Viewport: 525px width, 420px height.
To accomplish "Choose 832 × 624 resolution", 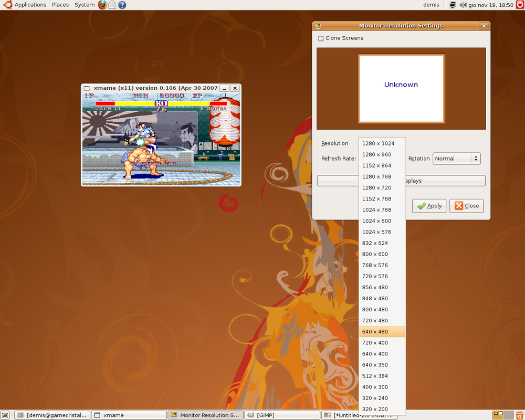I will (382, 243).
